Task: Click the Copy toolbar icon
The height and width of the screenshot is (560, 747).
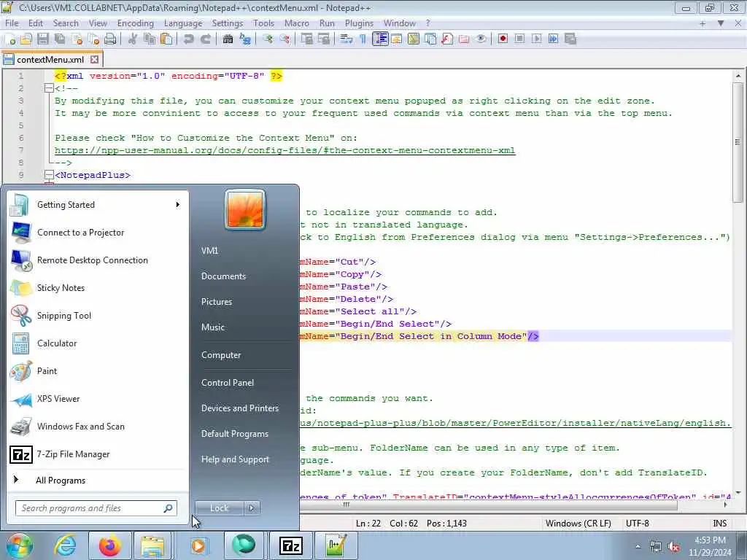Action: tap(150, 39)
